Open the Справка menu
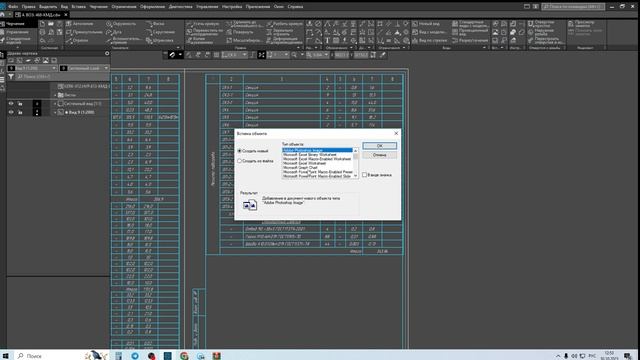 click(295, 7)
